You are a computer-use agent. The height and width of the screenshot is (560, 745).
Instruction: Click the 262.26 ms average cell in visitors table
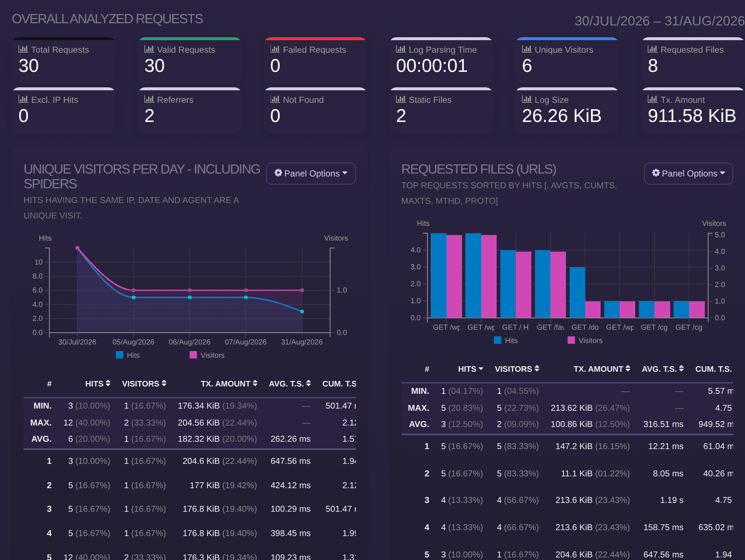pyautogui.click(x=290, y=439)
